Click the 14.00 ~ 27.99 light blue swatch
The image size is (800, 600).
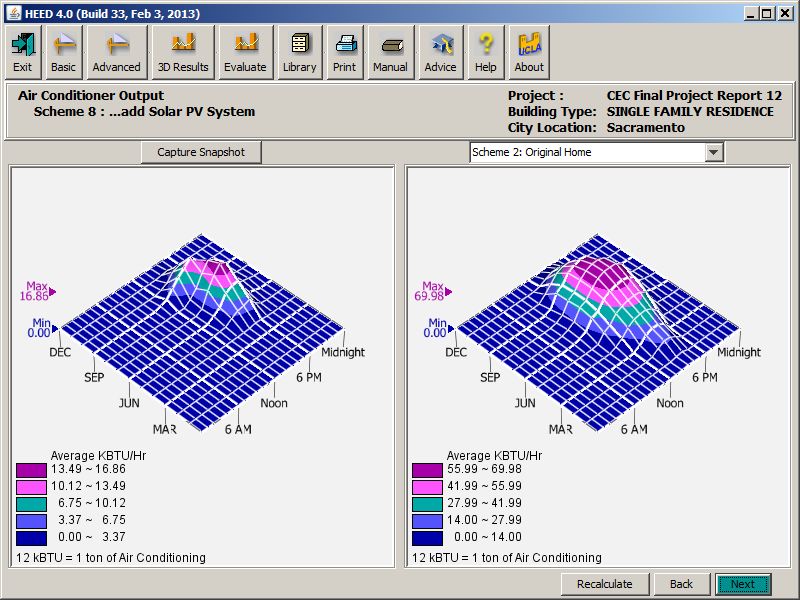(427, 521)
